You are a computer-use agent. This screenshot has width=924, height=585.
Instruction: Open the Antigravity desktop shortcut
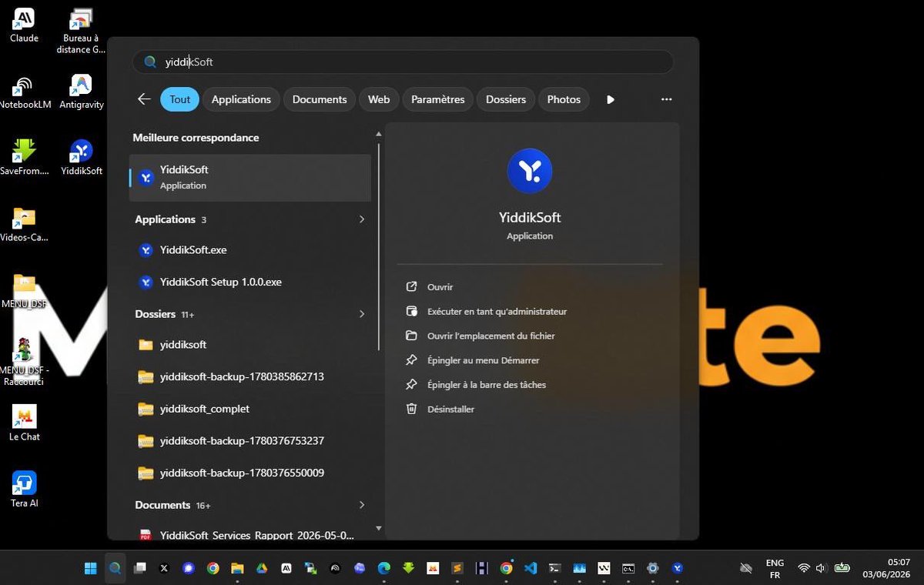point(81,92)
